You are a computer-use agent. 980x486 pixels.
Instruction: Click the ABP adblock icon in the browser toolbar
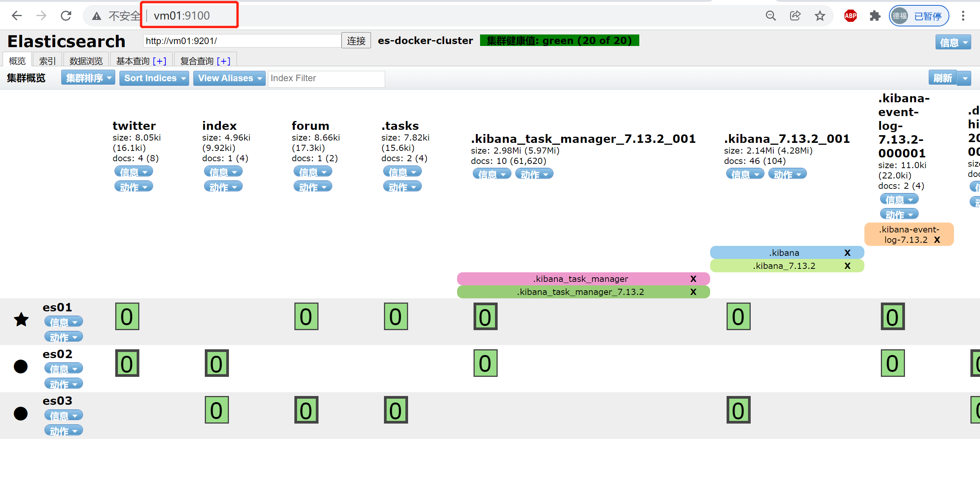click(850, 16)
